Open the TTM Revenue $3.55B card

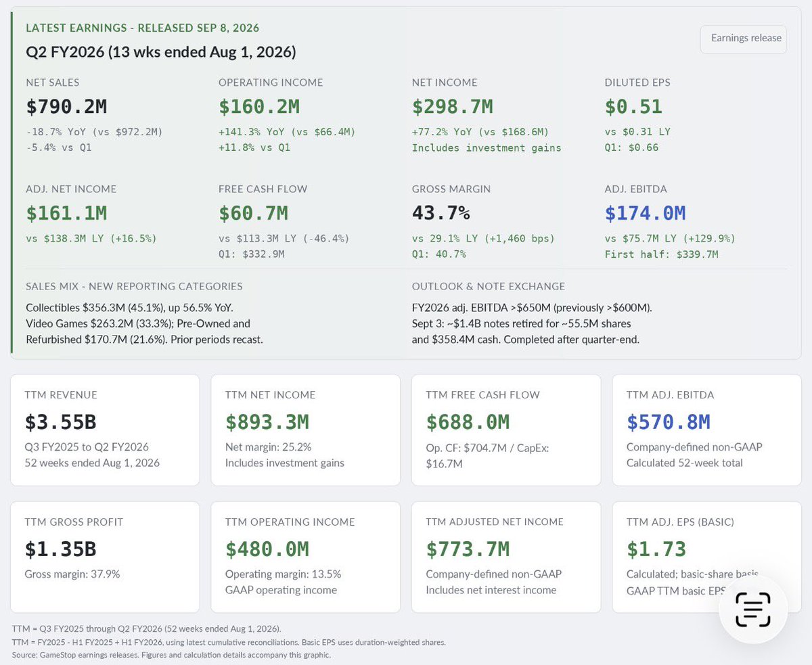(105, 430)
